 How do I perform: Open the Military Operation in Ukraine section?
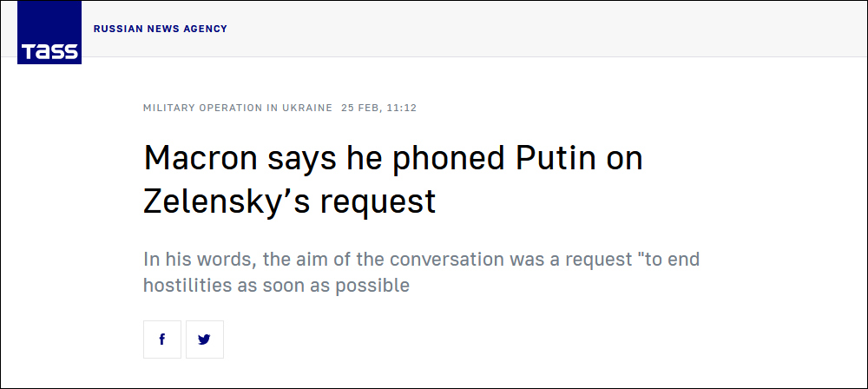click(237, 108)
